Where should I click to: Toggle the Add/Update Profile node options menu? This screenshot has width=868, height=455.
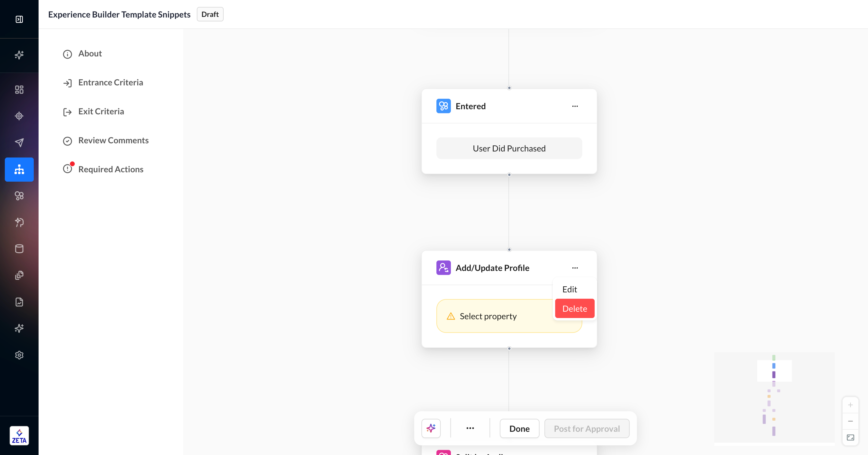[575, 268]
